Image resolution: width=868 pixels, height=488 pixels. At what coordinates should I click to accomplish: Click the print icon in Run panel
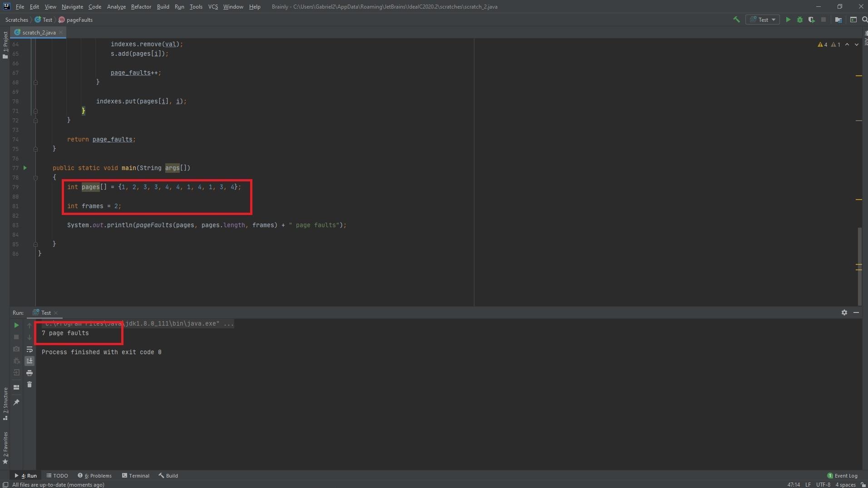pos(30,373)
